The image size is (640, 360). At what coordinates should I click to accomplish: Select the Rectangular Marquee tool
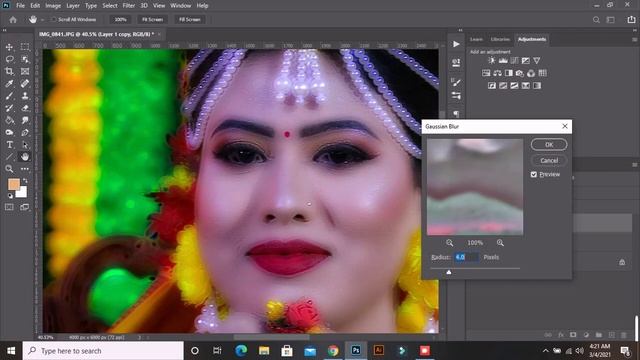(x=25, y=47)
